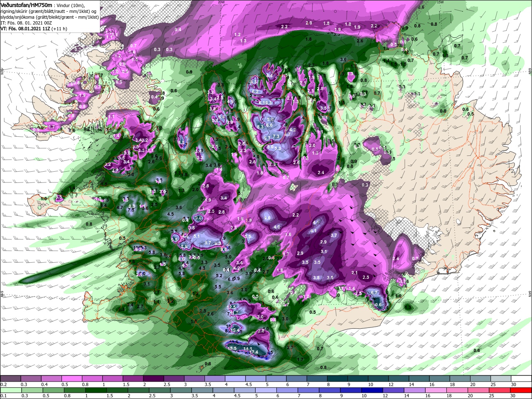
Task: Click the teal snow swatch, 12 to 14
Action: click(399, 379)
